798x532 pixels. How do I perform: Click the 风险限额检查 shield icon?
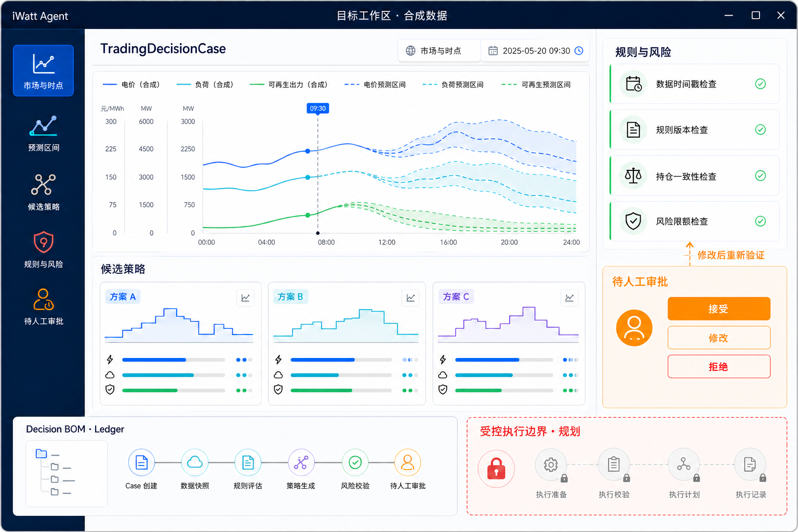(x=633, y=221)
